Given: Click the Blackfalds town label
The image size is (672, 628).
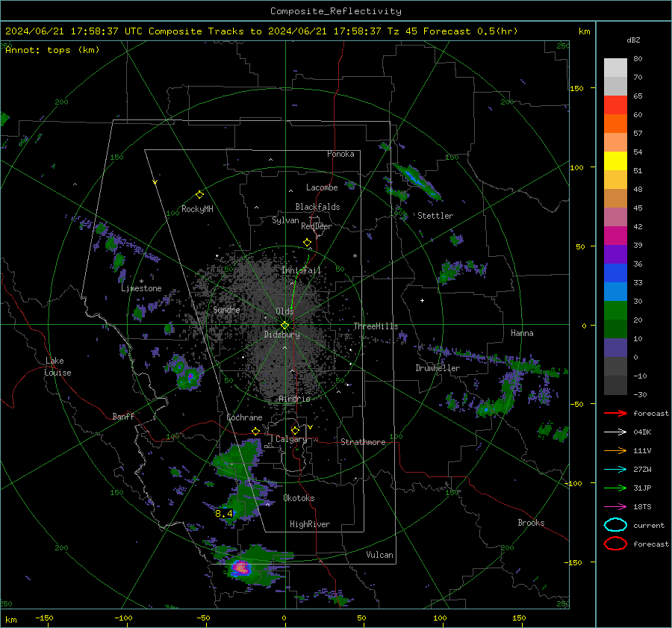Looking at the screenshot, I should [317, 207].
